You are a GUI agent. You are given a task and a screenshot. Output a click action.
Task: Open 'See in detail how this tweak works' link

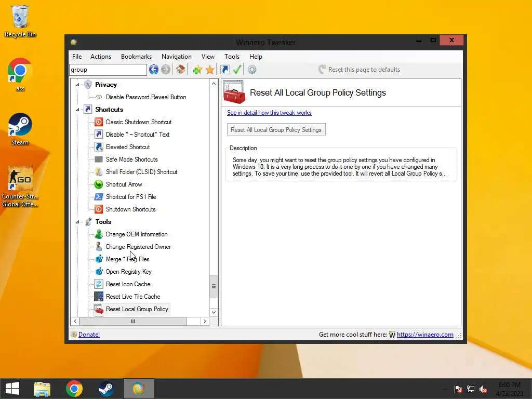pos(269,113)
